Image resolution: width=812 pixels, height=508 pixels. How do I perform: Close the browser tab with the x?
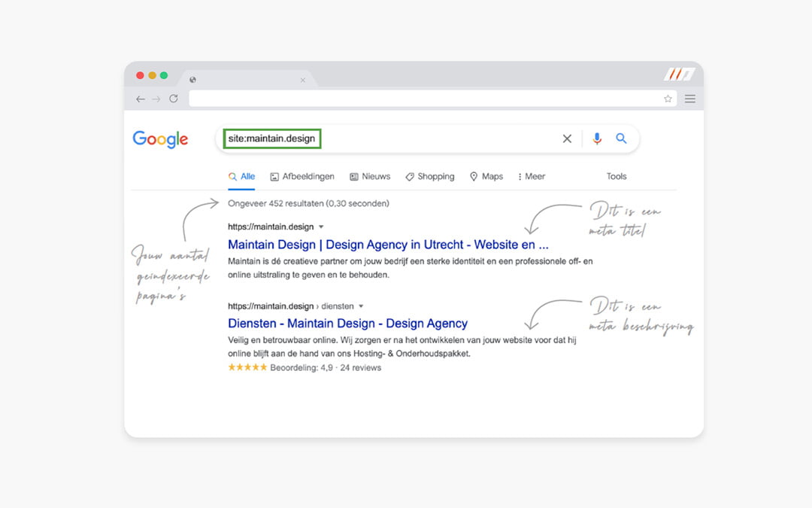coord(303,80)
